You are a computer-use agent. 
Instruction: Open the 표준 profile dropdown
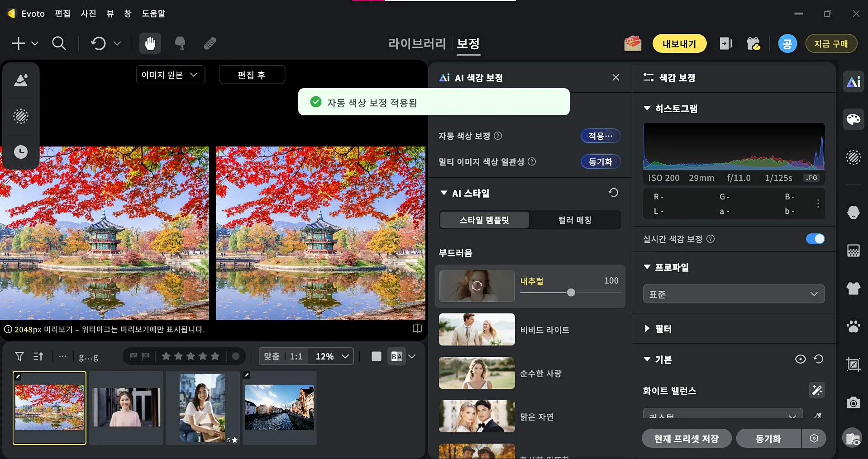coord(733,293)
